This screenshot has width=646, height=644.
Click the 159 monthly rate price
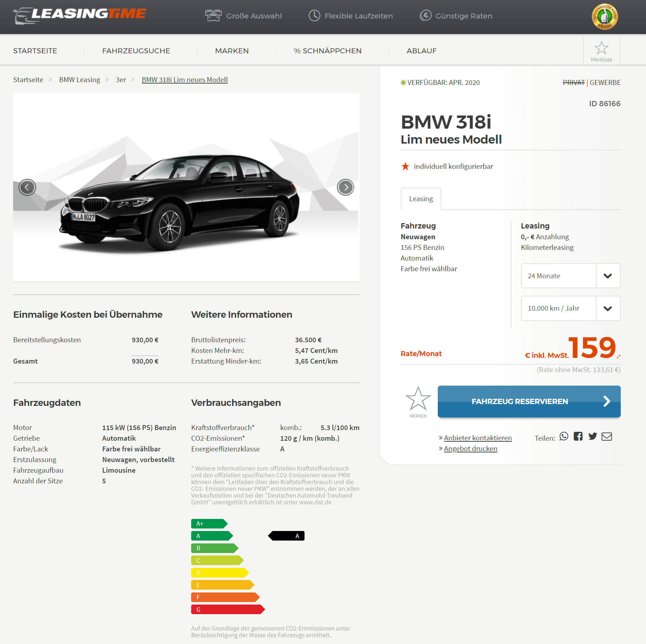pos(592,347)
